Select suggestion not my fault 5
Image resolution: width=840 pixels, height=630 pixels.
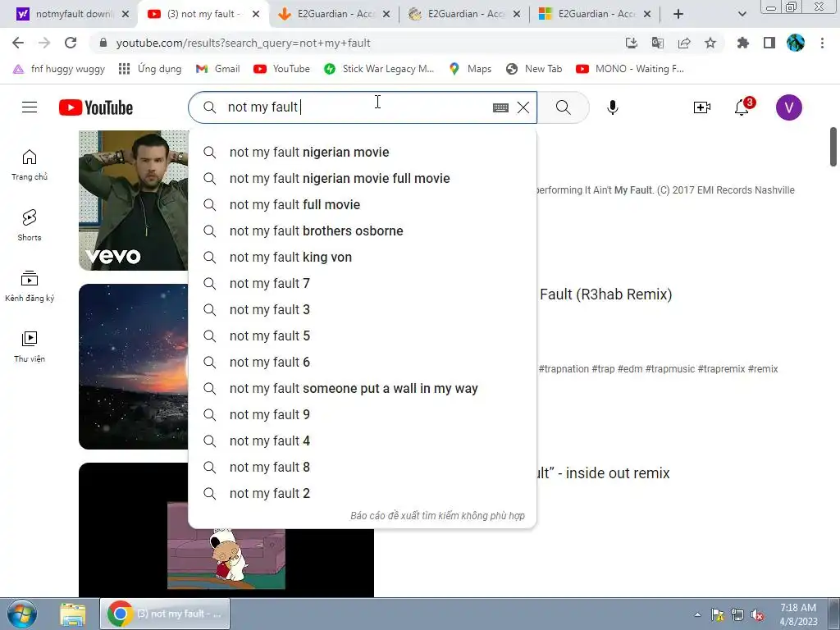(362, 336)
